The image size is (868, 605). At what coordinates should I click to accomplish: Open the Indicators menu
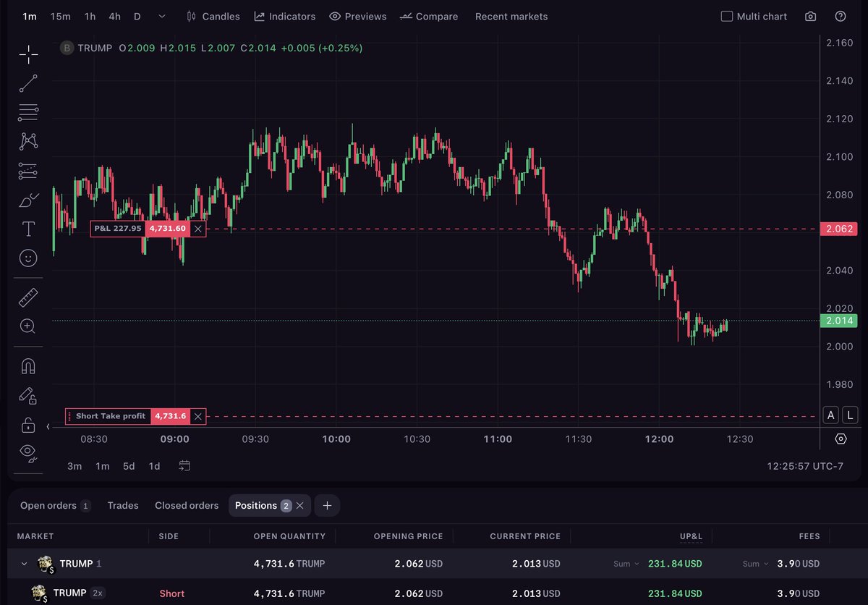(285, 16)
